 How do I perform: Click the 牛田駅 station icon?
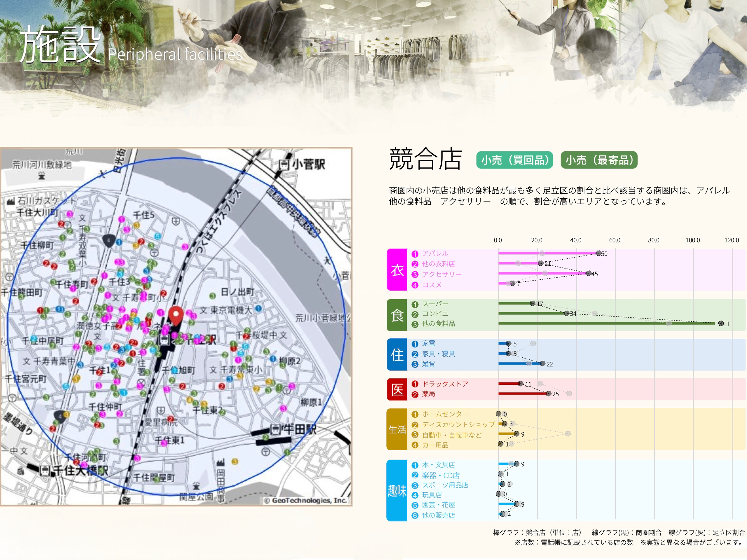tap(276, 430)
